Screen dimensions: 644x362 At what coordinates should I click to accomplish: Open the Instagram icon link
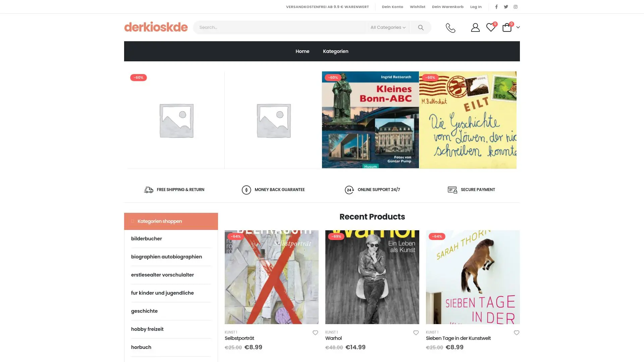[x=516, y=7]
